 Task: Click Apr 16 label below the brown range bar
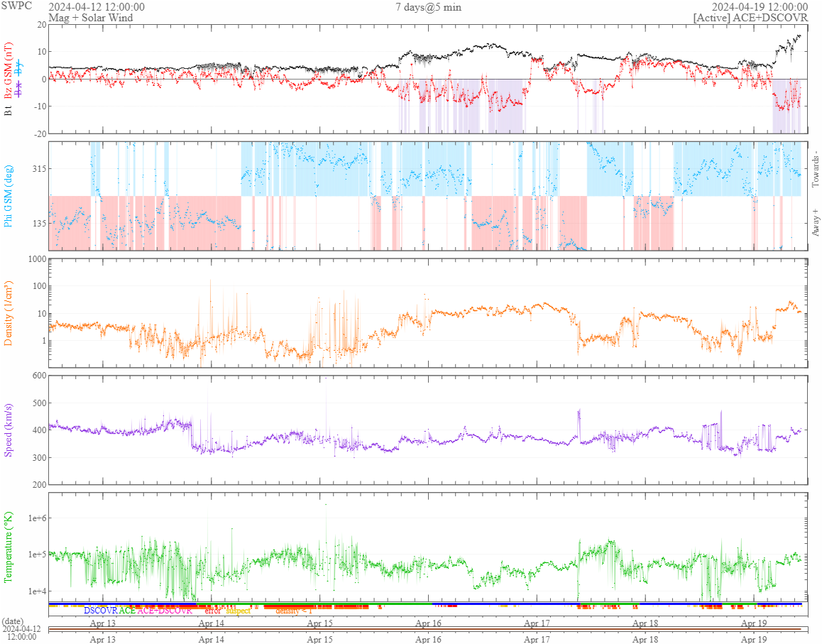[x=428, y=639]
